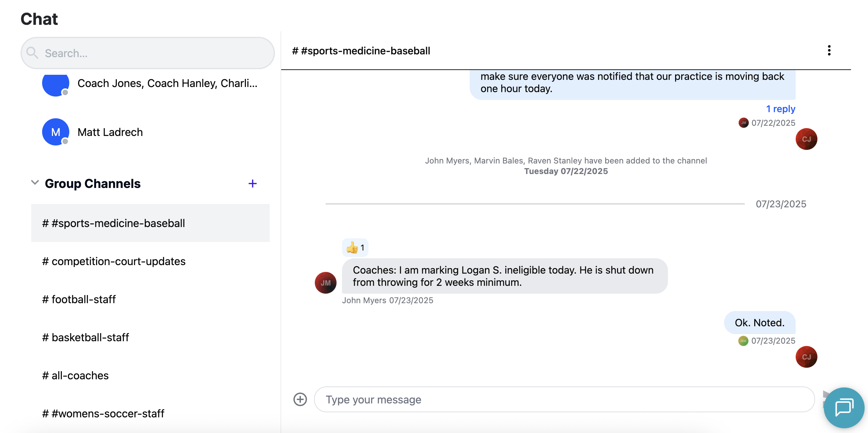The width and height of the screenshot is (868, 433).
Task: Click the thumbs up reaction badge
Action: click(355, 248)
